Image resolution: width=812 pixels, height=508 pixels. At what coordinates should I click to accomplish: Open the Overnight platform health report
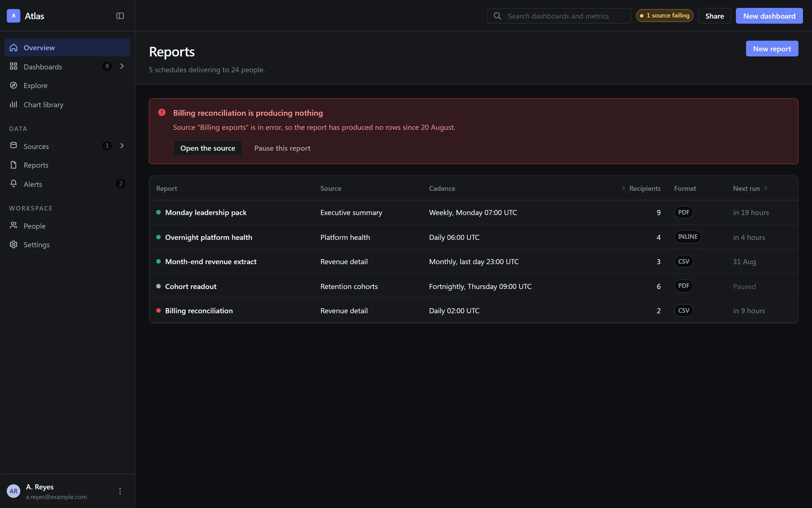(x=209, y=237)
